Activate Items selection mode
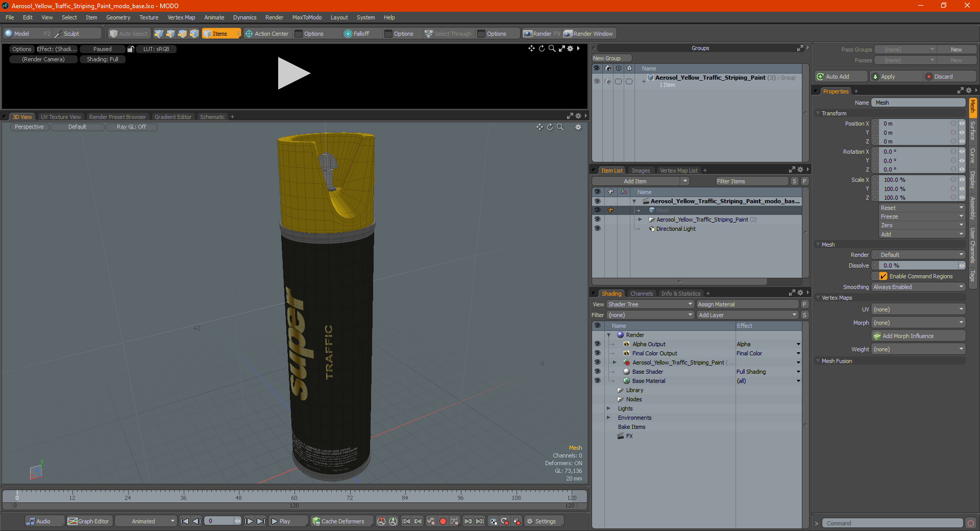 221,34
